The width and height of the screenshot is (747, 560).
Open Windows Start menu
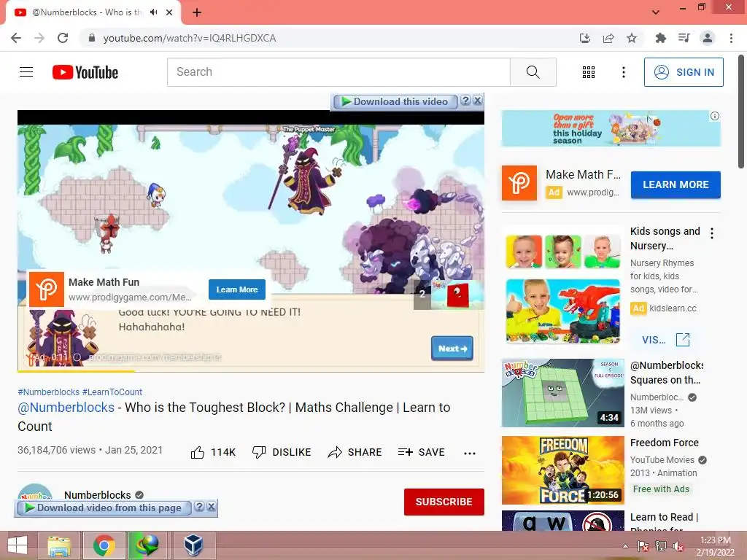coord(18,545)
